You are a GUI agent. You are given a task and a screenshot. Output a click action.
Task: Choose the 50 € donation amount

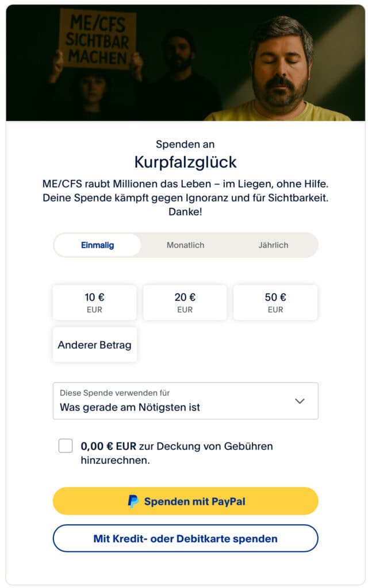click(x=275, y=303)
